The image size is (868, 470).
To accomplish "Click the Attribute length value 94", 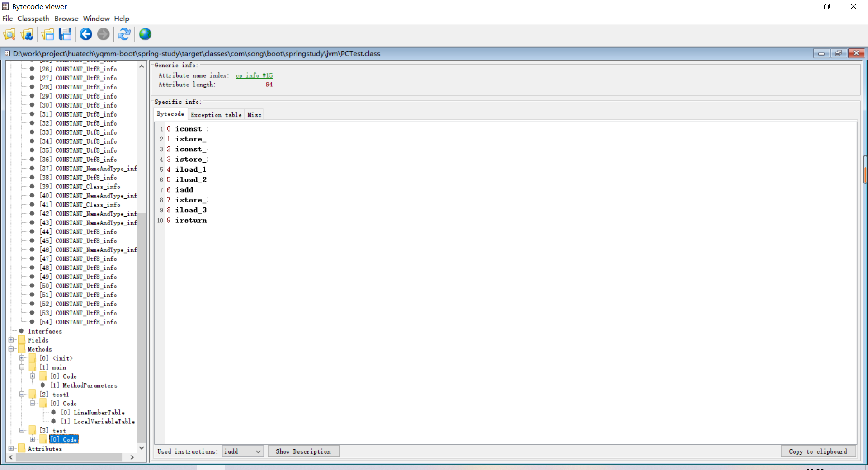I will pyautogui.click(x=269, y=85).
